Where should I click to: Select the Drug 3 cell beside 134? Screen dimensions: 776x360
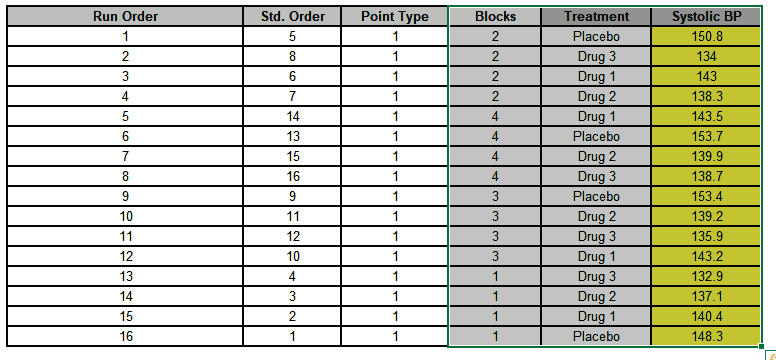(596, 56)
